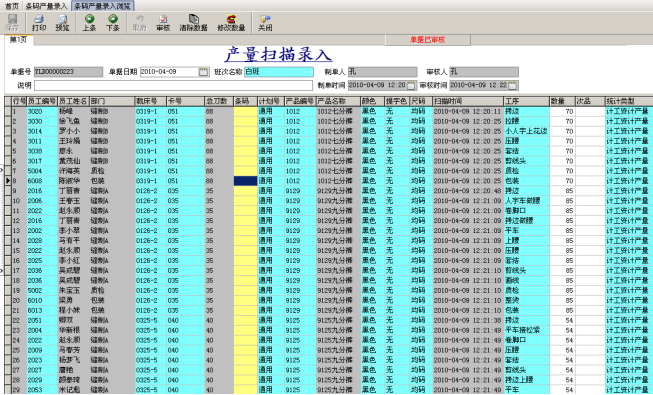
Task: Open calendar picker beside 审核时间
Action: (x=512, y=85)
